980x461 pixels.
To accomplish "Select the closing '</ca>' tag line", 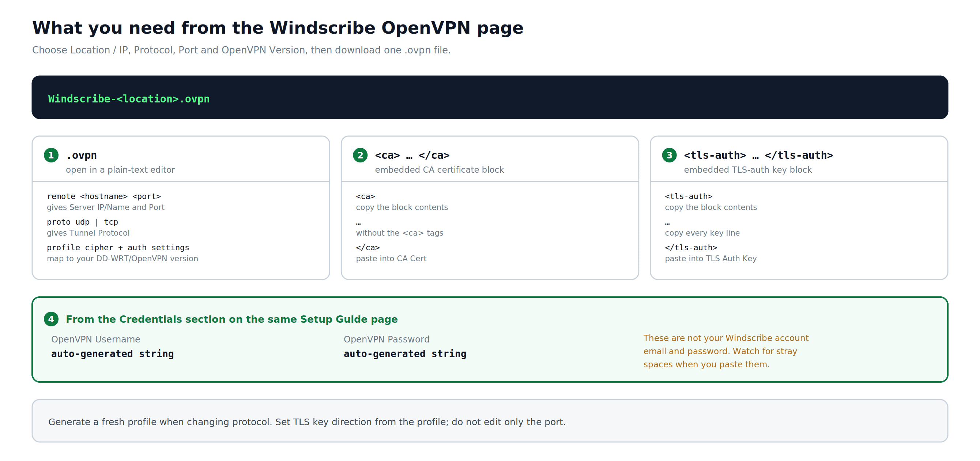I will (x=367, y=247).
